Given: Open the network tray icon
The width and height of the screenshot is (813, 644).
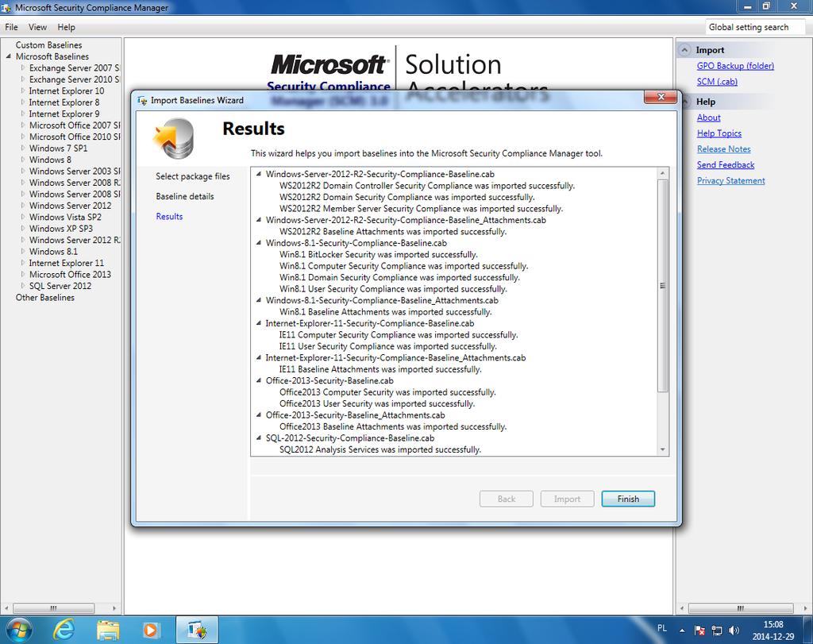Looking at the screenshot, I should tap(717, 631).
